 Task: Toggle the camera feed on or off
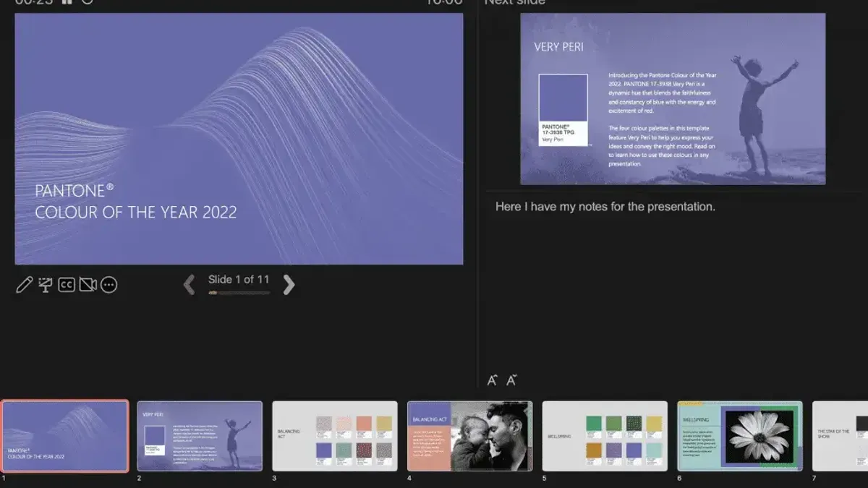tap(88, 285)
